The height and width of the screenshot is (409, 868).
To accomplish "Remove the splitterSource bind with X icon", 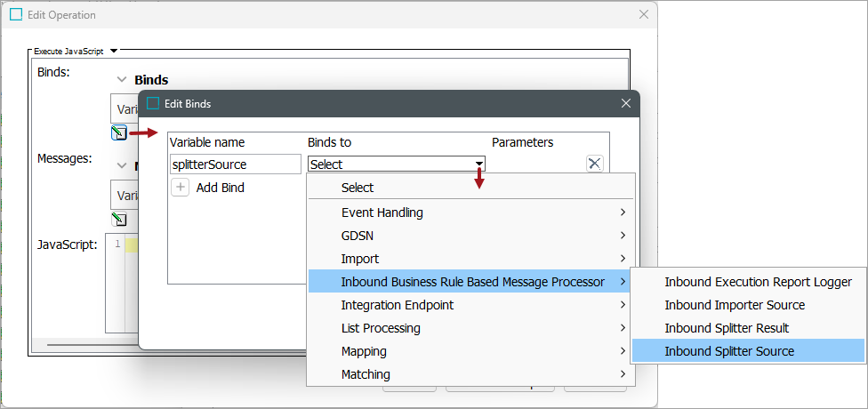I will click(595, 164).
